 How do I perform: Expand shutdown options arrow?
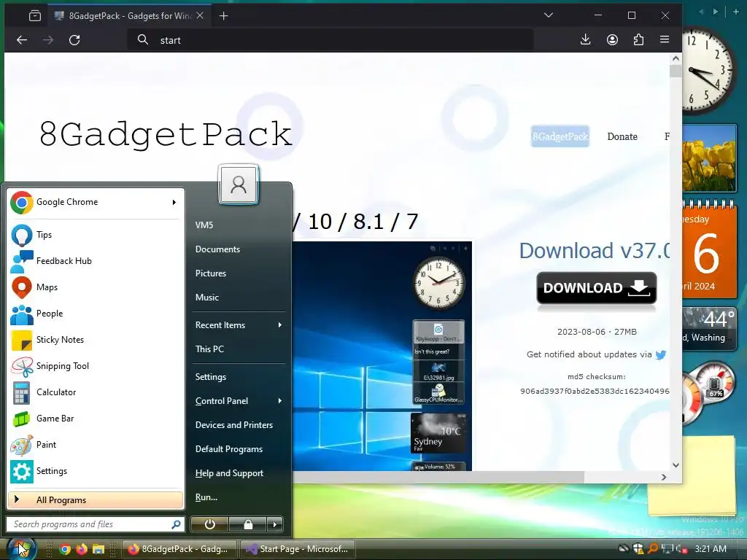click(274, 524)
